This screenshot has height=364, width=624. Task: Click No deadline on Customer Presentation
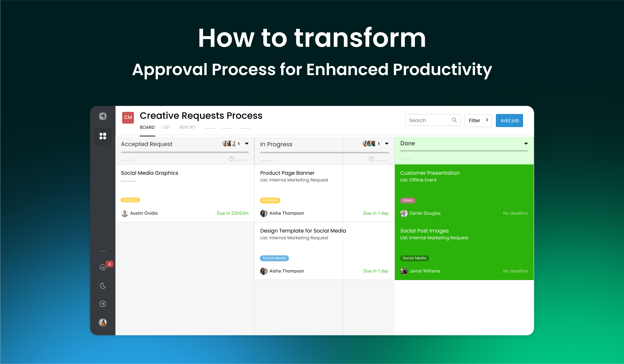515,213
